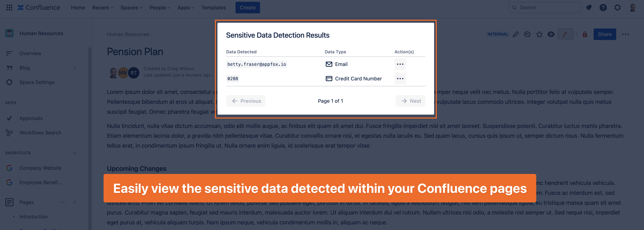Image resolution: width=644 pixels, height=230 pixels.
Task: Click the Search input field
Action: [x=544, y=8]
